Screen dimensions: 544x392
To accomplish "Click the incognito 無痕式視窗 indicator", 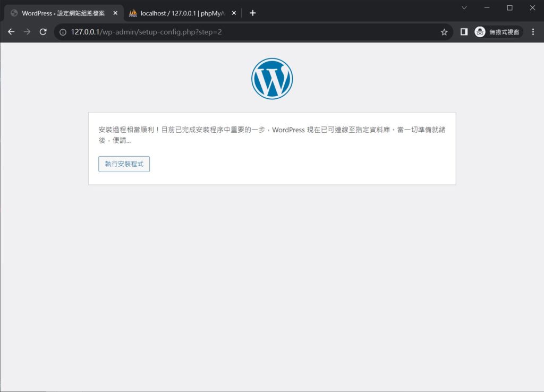I will tap(498, 32).
